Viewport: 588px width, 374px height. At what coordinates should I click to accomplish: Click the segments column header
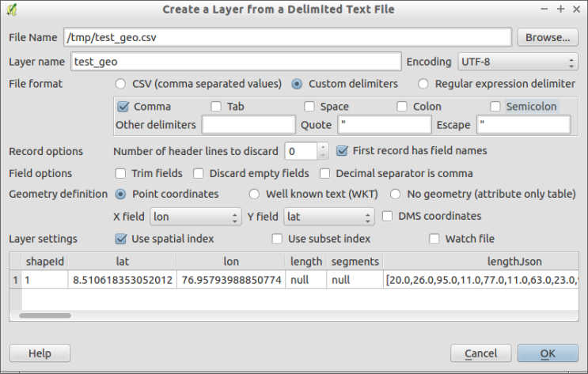coord(355,262)
